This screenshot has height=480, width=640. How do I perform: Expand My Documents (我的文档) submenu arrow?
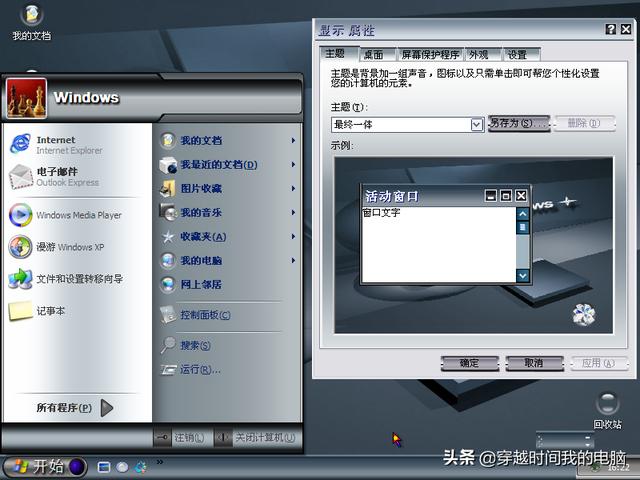point(293,140)
